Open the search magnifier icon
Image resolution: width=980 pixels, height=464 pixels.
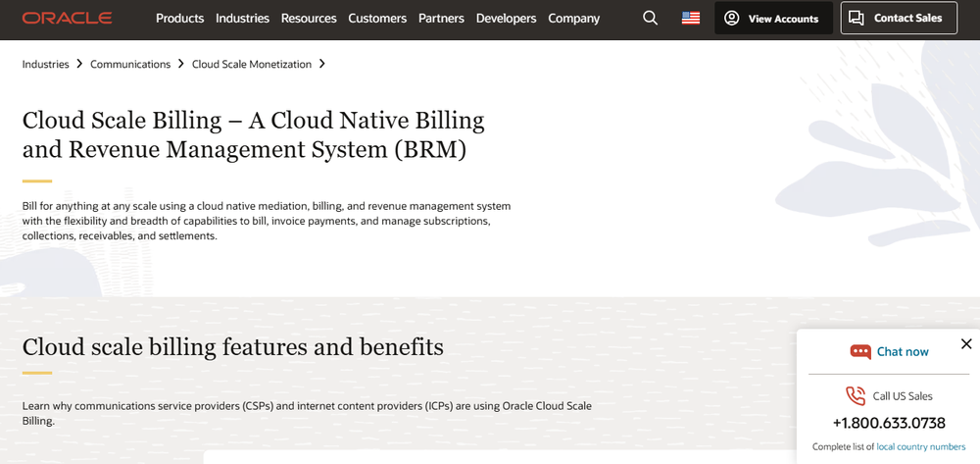pos(650,18)
